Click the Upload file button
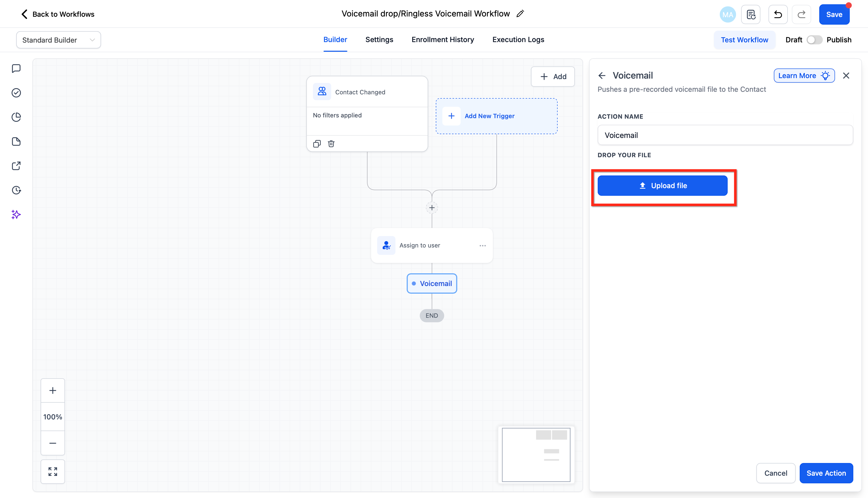 coord(662,186)
